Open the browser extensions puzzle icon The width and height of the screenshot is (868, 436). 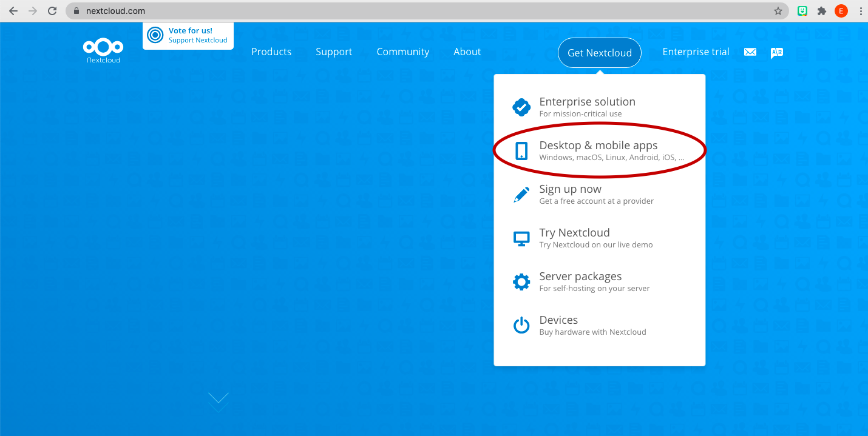pyautogui.click(x=821, y=10)
